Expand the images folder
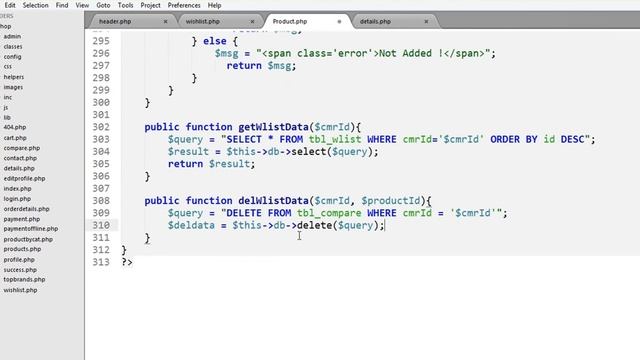 pos(13,87)
